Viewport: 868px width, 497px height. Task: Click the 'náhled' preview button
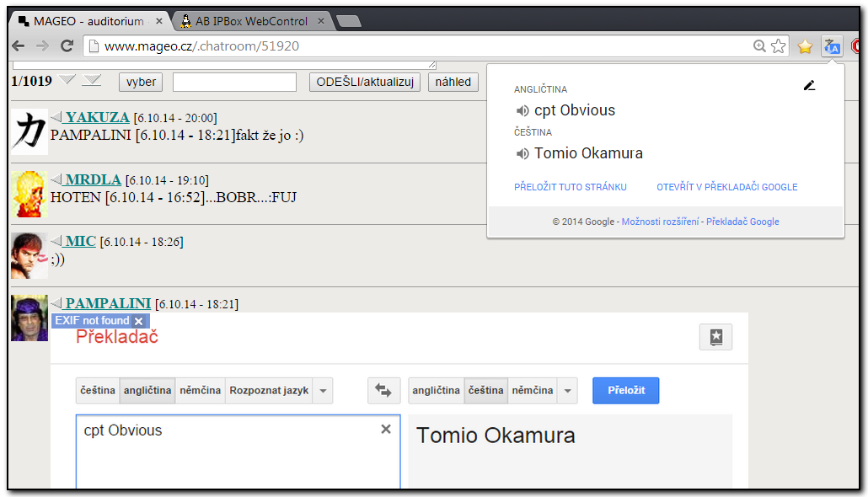pos(453,82)
